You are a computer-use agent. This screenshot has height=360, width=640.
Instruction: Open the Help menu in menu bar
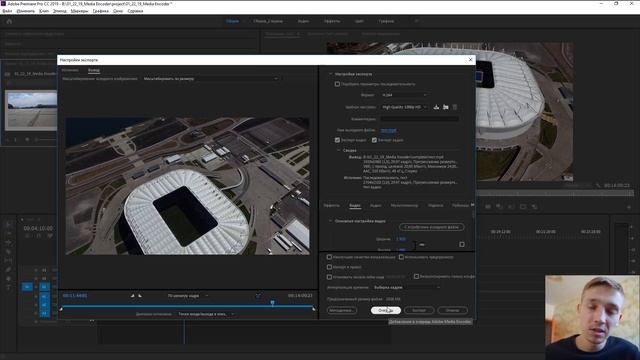[x=135, y=11]
